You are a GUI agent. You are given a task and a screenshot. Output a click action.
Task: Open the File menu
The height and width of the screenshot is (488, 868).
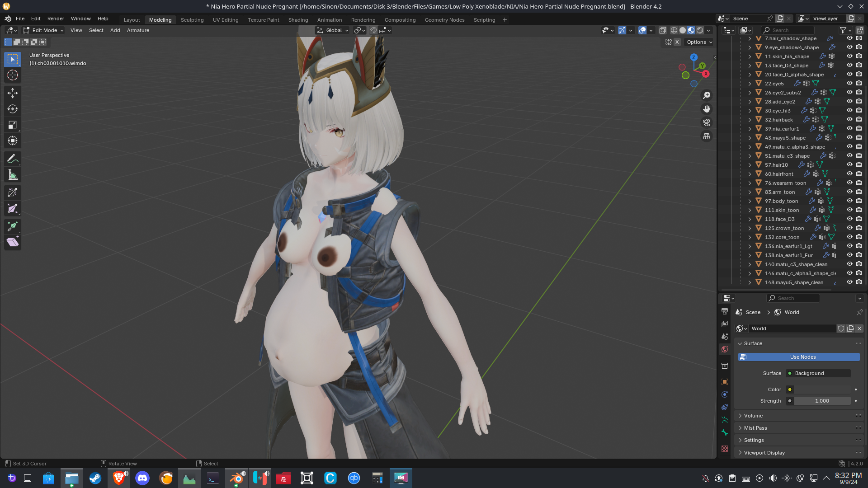(x=20, y=19)
